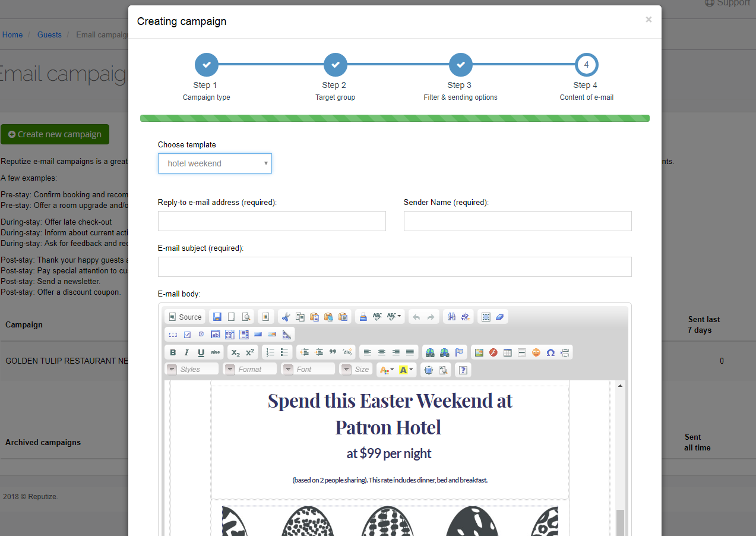Toggle Italic formatting

pyautogui.click(x=187, y=352)
